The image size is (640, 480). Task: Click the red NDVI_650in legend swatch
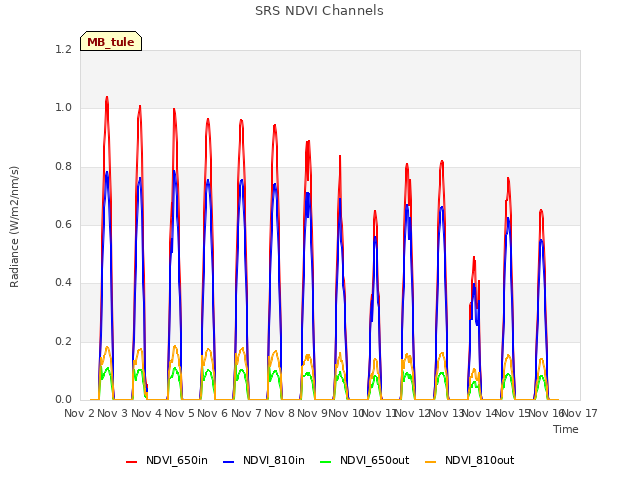131,462
